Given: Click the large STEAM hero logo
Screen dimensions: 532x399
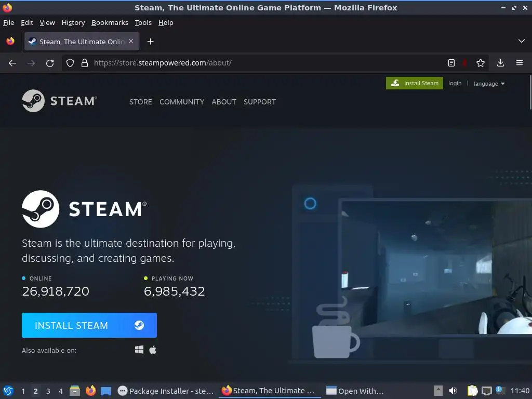Looking at the screenshot, I should point(84,209).
